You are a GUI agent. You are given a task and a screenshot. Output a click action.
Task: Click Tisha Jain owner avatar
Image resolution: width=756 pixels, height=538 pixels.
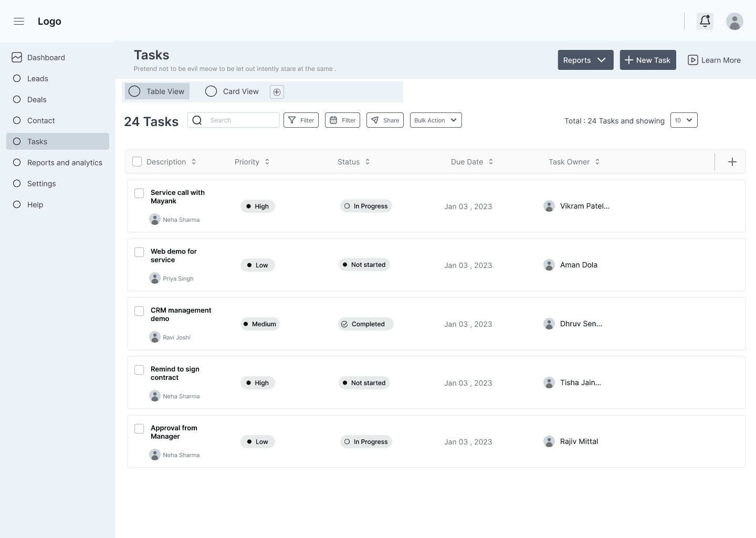coord(549,382)
